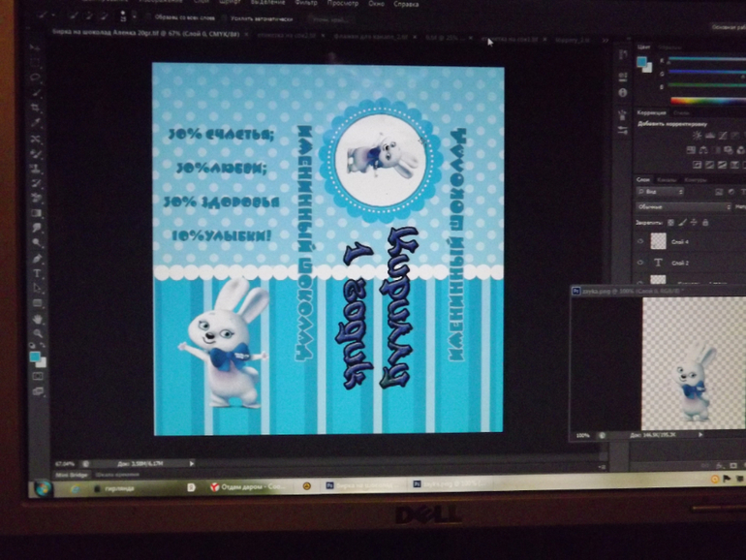The height and width of the screenshot is (560, 746).
Task: Select the Hand tool in the toolbar
Action: (38, 318)
